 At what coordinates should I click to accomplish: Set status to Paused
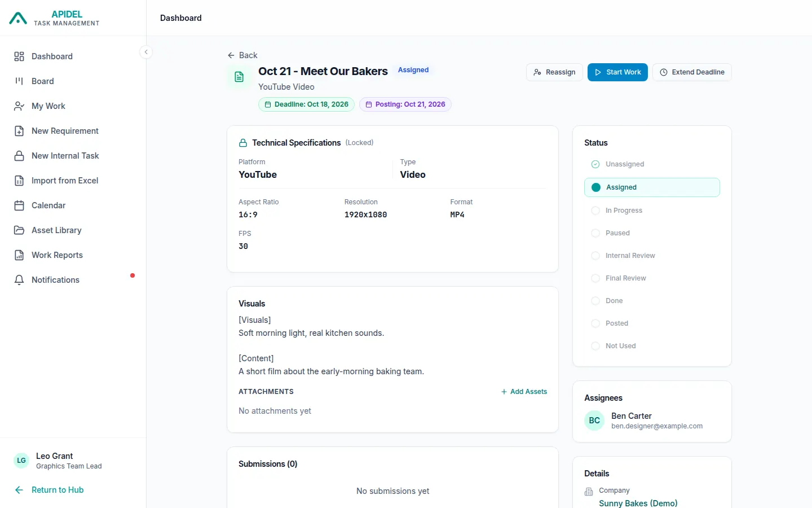pyautogui.click(x=652, y=233)
